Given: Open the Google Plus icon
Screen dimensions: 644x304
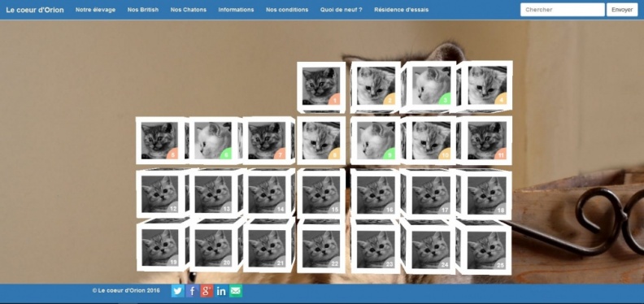Looking at the screenshot, I should coord(207,291).
